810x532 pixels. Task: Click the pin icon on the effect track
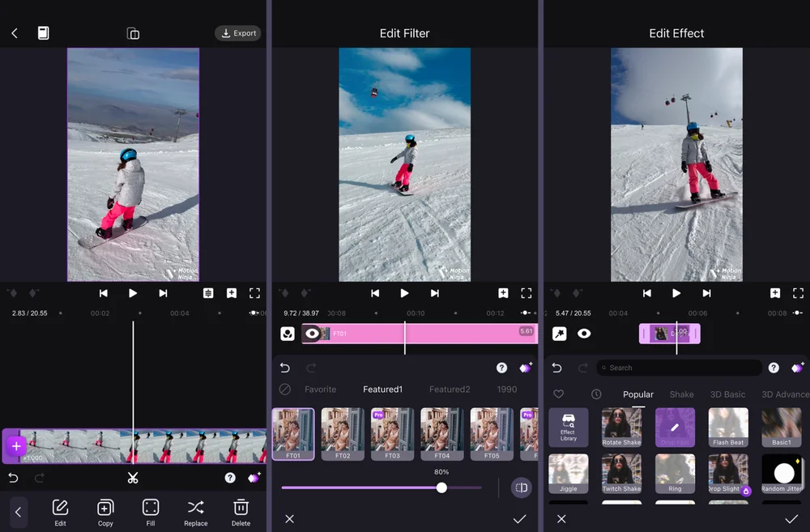[x=559, y=334]
